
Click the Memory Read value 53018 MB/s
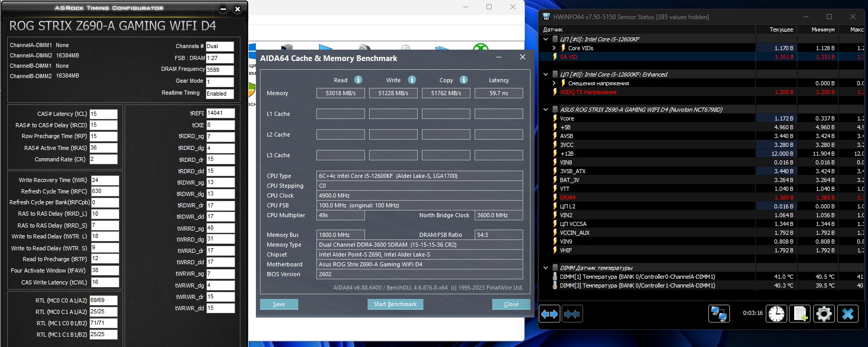(x=341, y=93)
